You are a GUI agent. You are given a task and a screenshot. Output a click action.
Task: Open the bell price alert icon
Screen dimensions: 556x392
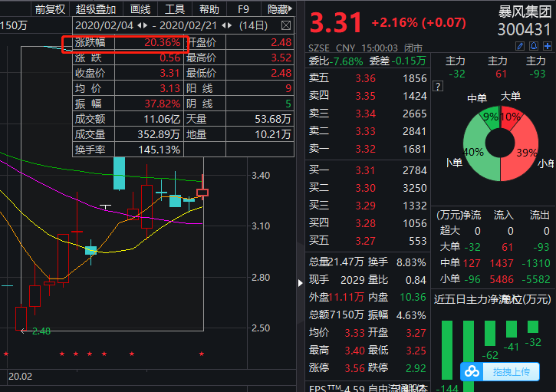coord(533,46)
